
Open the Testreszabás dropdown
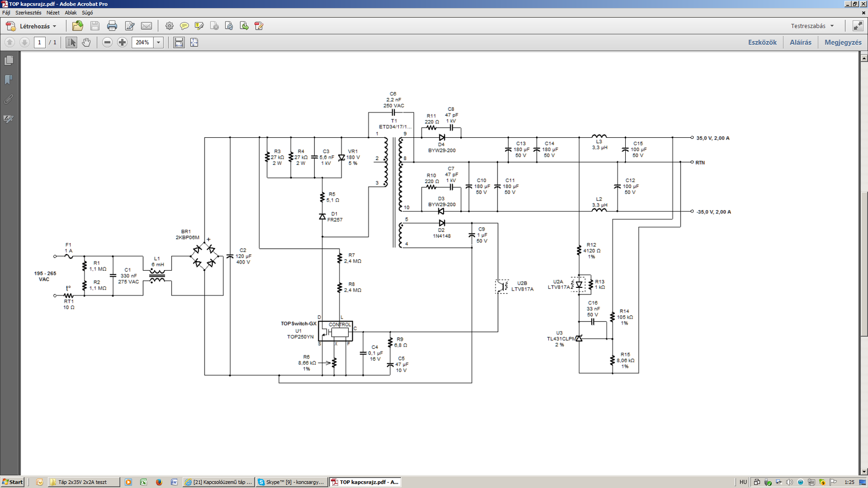(812, 26)
